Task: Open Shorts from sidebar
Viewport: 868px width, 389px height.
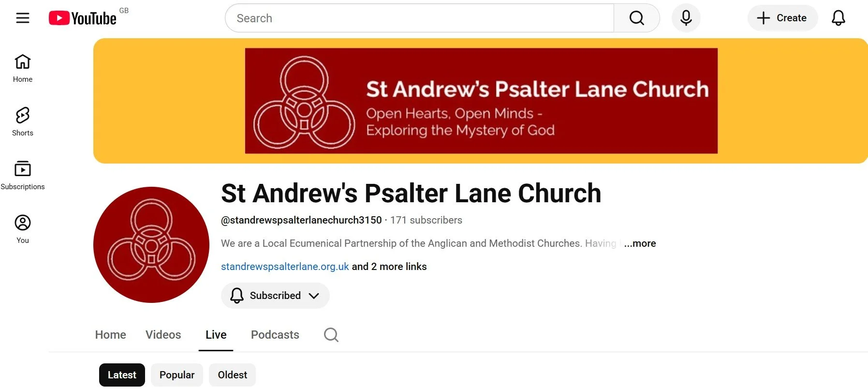Action: (23, 122)
